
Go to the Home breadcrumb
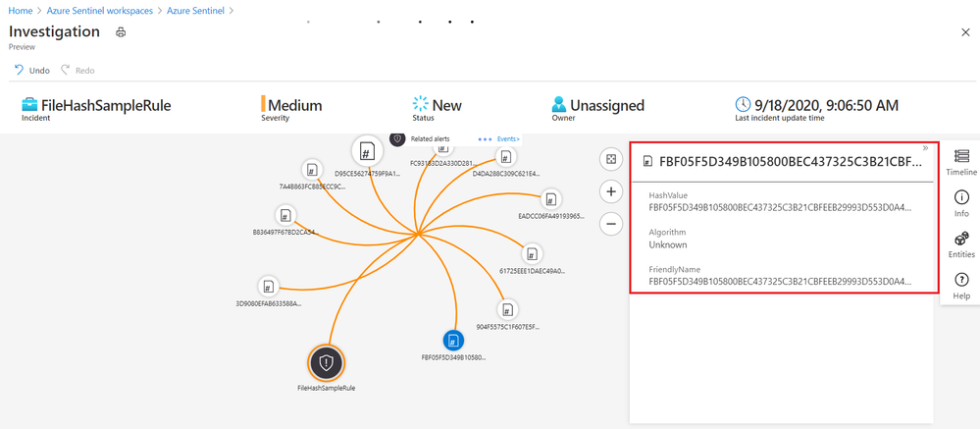[x=20, y=11]
